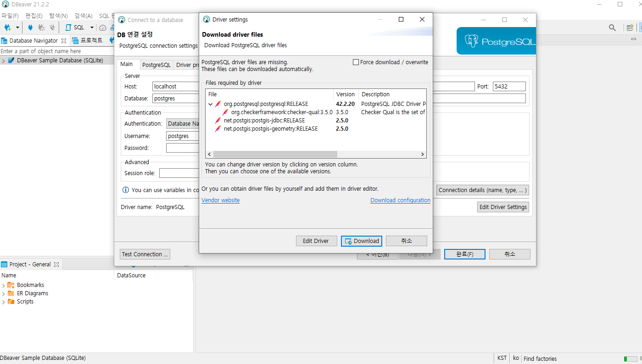The height and width of the screenshot is (364, 642).
Task: Click version 42.2.20 cell
Action: (345, 104)
